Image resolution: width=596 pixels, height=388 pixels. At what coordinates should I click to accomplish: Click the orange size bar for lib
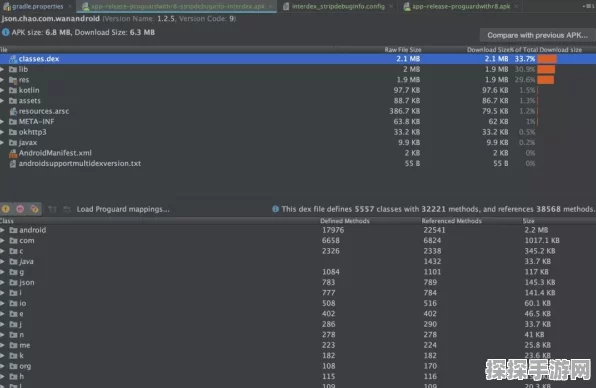[x=546, y=69]
